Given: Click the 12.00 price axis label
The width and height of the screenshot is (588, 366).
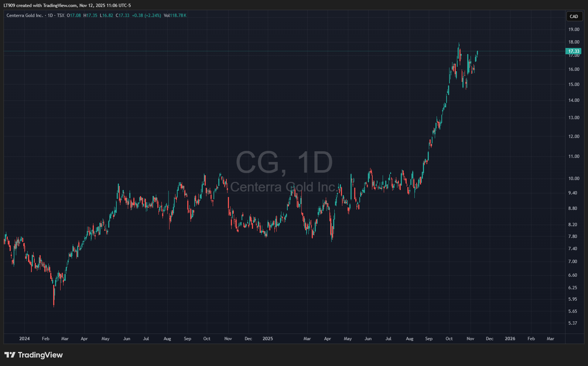Looking at the screenshot, I should [574, 137].
